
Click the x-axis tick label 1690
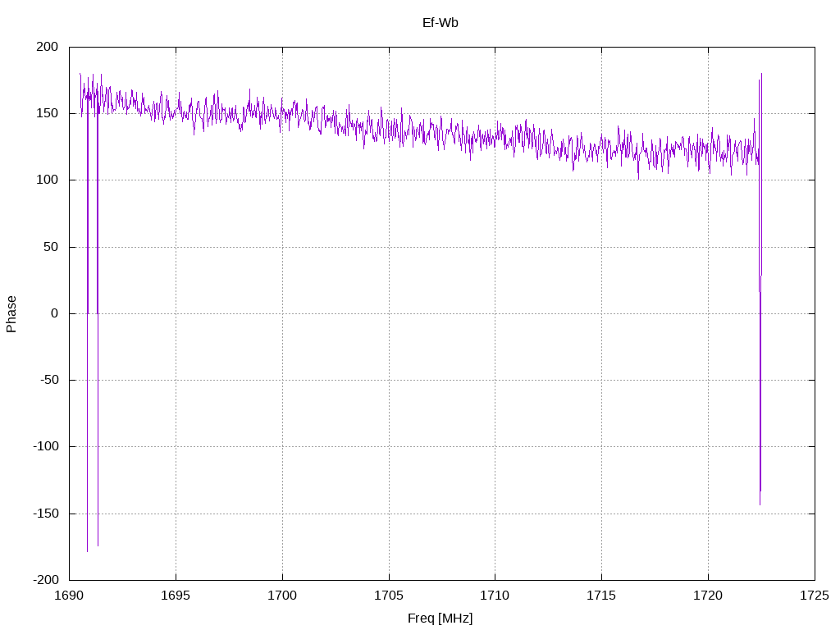[x=69, y=596]
